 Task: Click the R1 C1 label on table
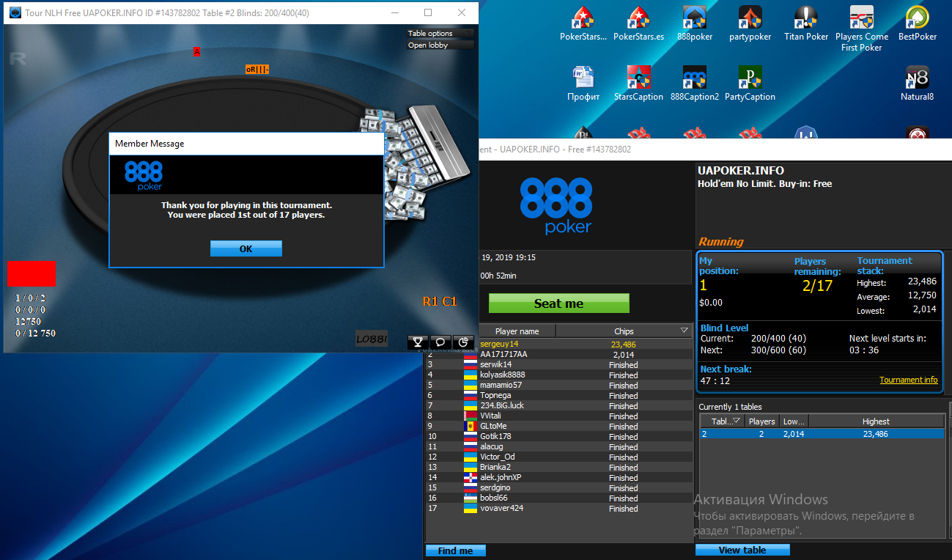click(440, 301)
